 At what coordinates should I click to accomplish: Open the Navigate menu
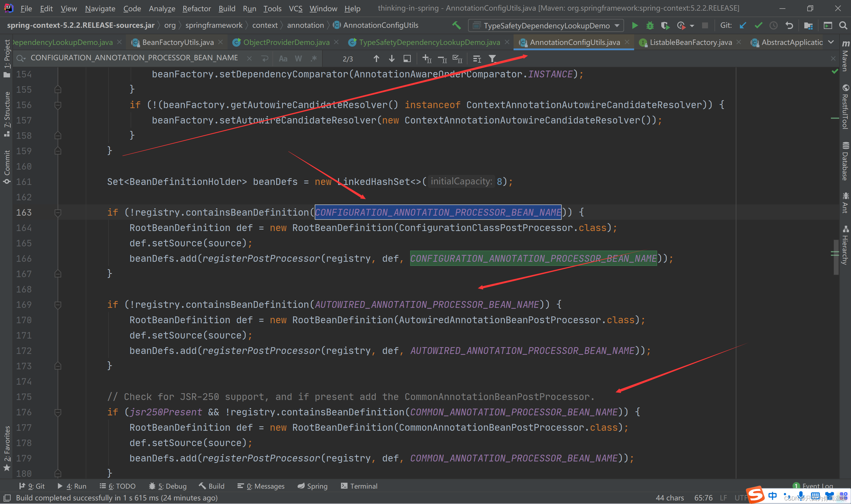coord(100,9)
